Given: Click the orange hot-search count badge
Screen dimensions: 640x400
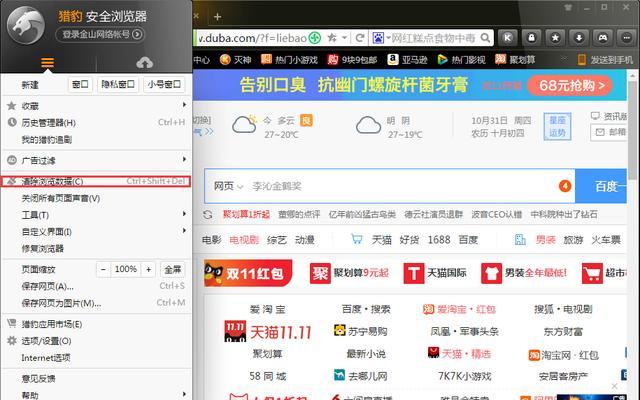Looking at the screenshot, I should [x=565, y=186].
